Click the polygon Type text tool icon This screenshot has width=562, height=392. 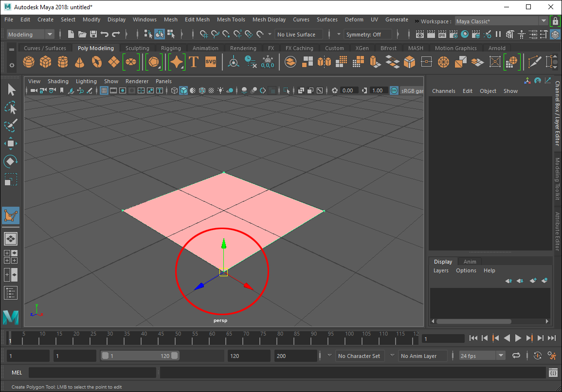coord(194,62)
